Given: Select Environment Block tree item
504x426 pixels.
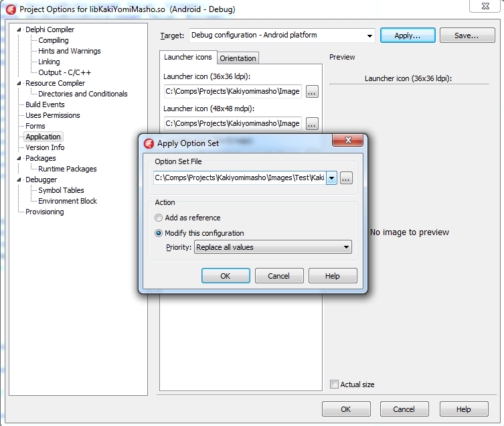Looking at the screenshot, I should click(68, 201).
